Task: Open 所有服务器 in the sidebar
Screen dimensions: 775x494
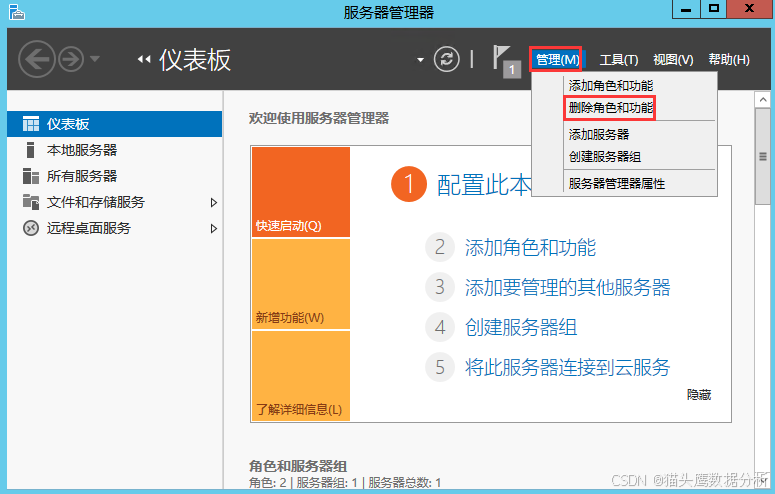Action: [x=81, y=176]
